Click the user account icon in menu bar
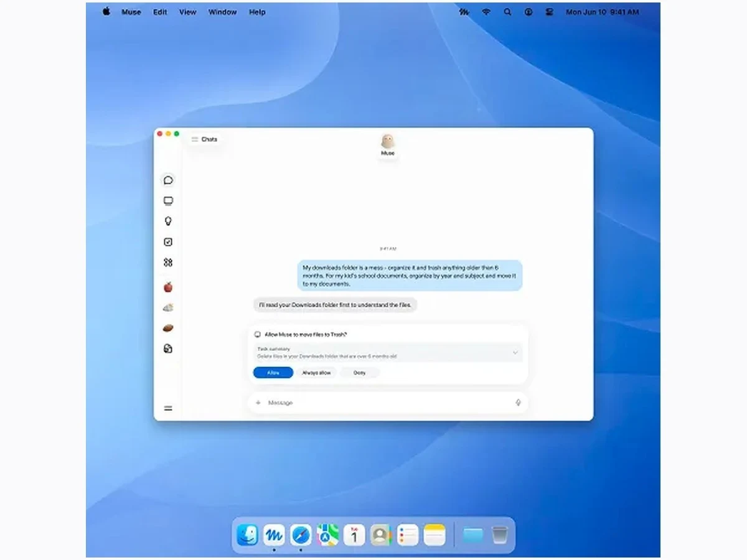Image resolution: width=747 pixels, height=560 pixels. coord(529,12)
